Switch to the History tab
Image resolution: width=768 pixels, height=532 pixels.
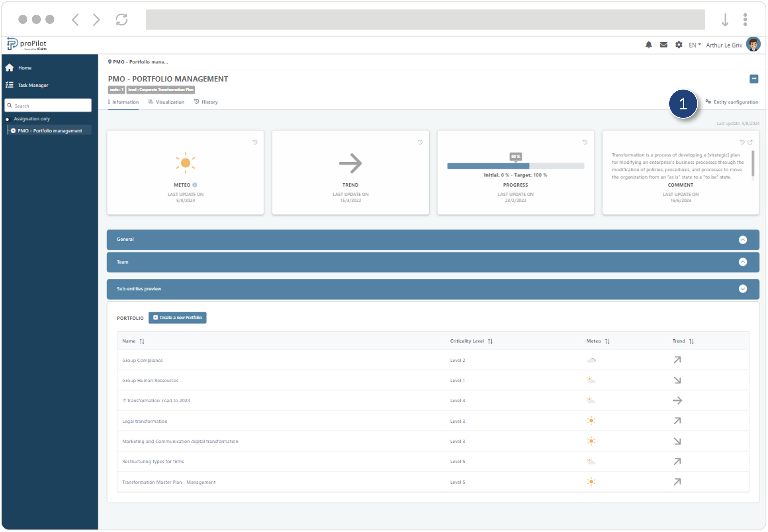tap(206, 102)
